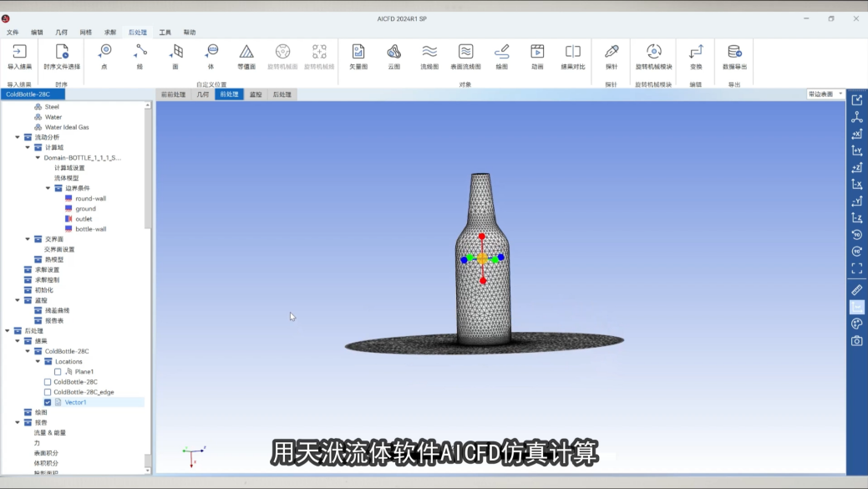The image size is (868, 489).
Task: Open the 文件 menu
Action: click(x=13, y=32)
